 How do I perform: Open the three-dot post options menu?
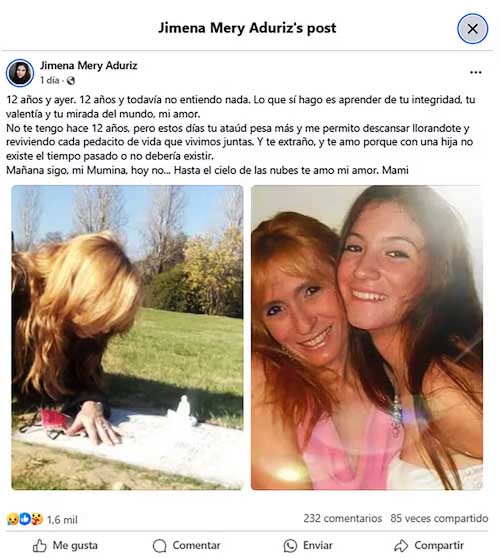[x=475, y=72]
